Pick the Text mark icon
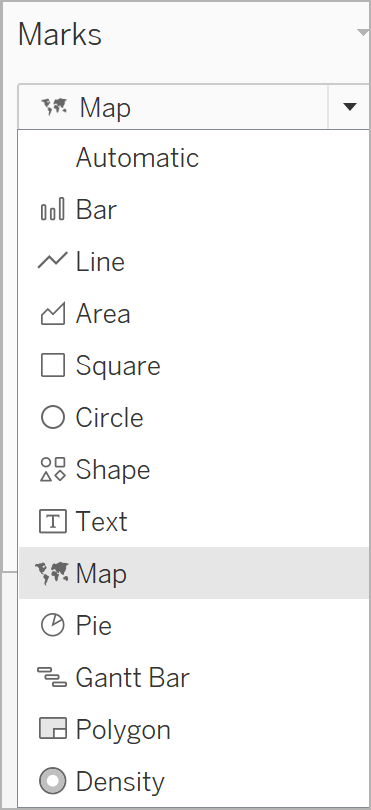 (x=53, y=521)
